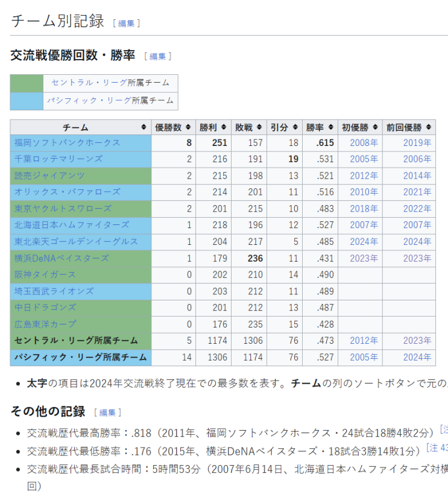Open 東京ヤクルトスワローズ team page
This screenshot has height=497, width=448.
pos(63,209)
